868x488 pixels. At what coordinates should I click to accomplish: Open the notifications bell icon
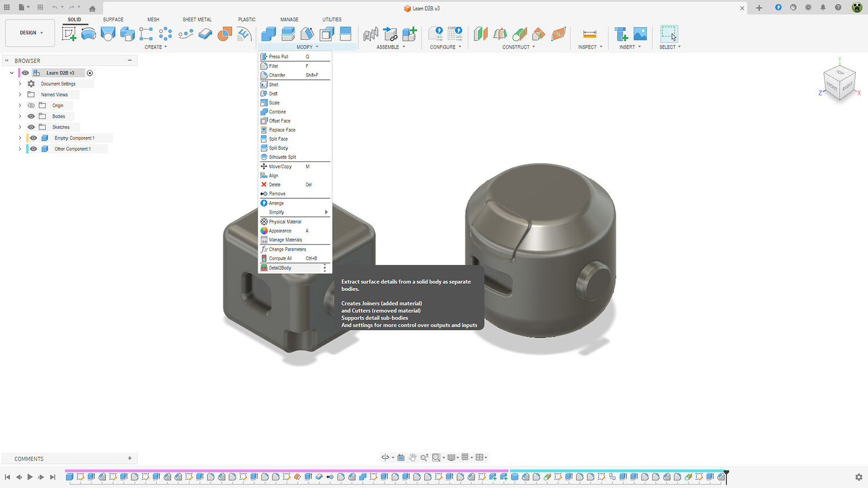click(x=823, y=8)
